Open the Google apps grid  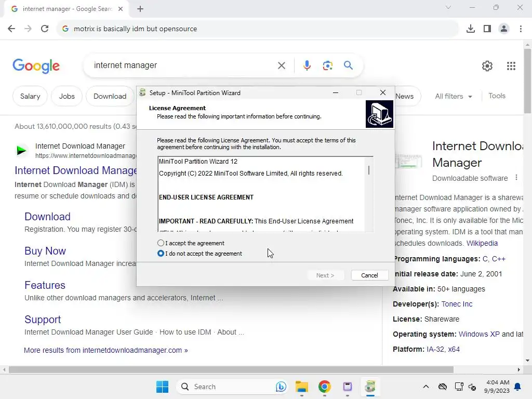(511, 66)
